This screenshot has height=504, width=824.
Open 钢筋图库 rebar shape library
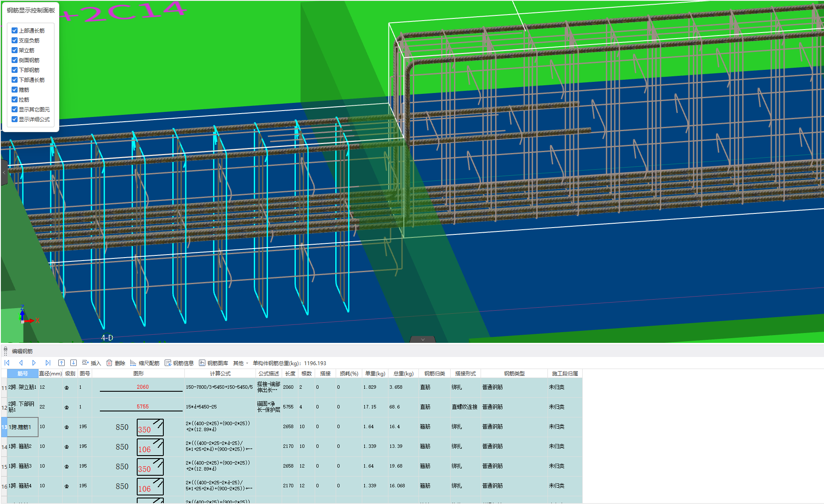(x=213, y=363)
